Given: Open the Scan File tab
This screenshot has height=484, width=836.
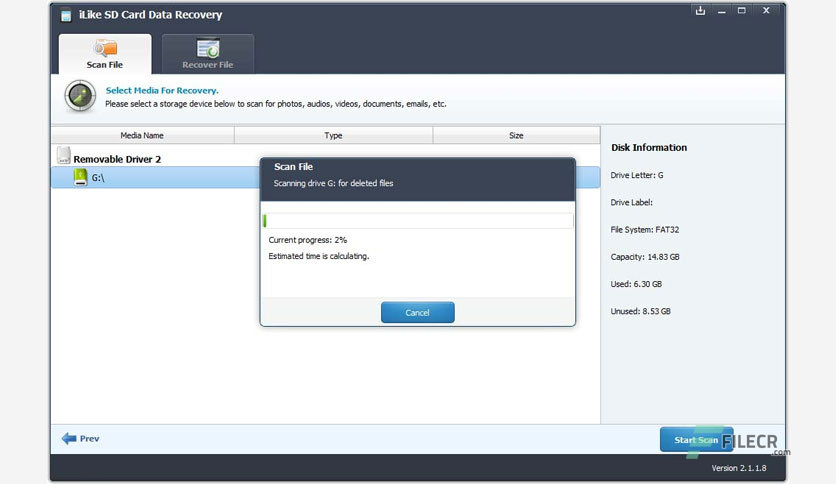Looking at the screenshot, I should point(105,54).
